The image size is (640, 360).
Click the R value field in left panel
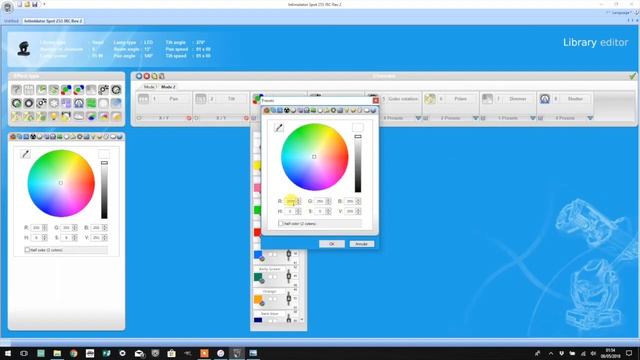click(x=36, y=227)
